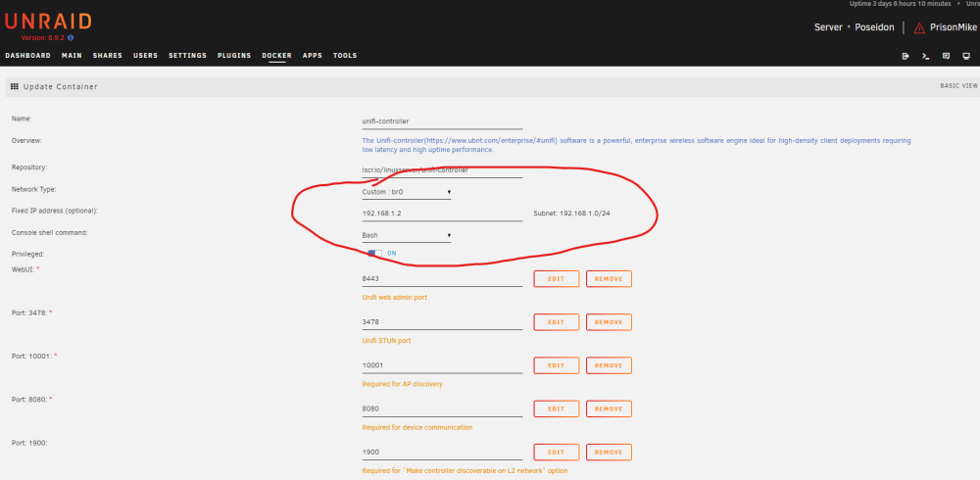Open the Settings menu
Screen dimensions: 980x480
click(x=187, y=56)
